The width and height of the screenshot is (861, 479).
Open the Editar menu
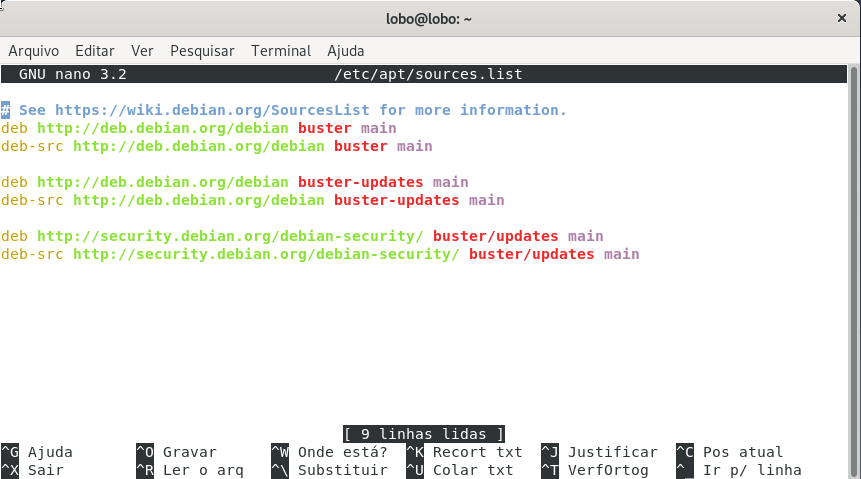pyautogui.click(x=94, y=51)
